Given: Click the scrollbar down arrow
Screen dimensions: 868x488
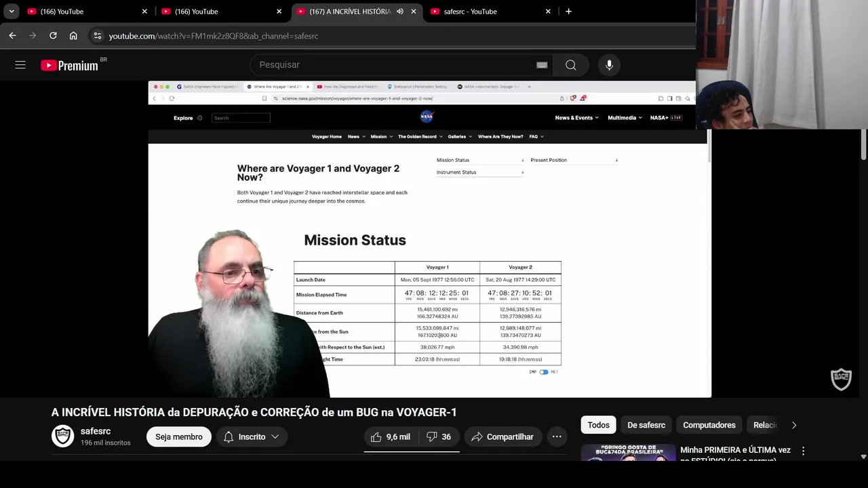Looking at the screenshot, I should pos(863,457).
